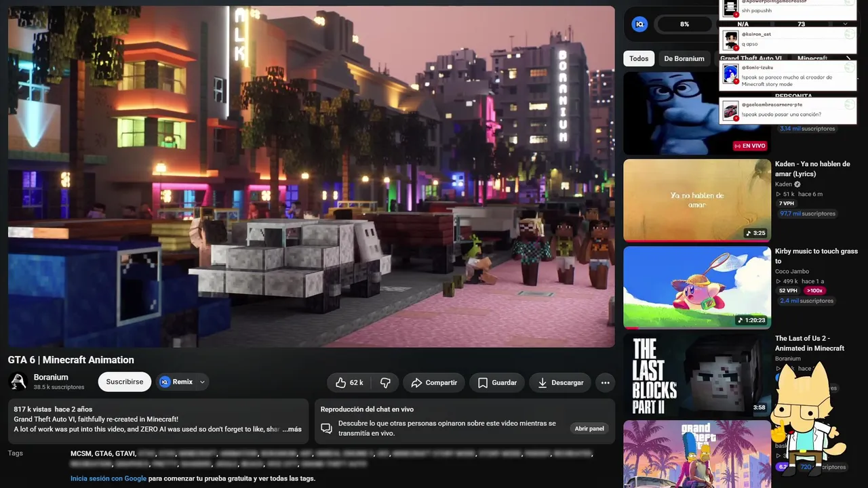Viewport: 868px width, 488px height.
Task: Open the Kirby music video thumbnail
Action: coord(697,287)
